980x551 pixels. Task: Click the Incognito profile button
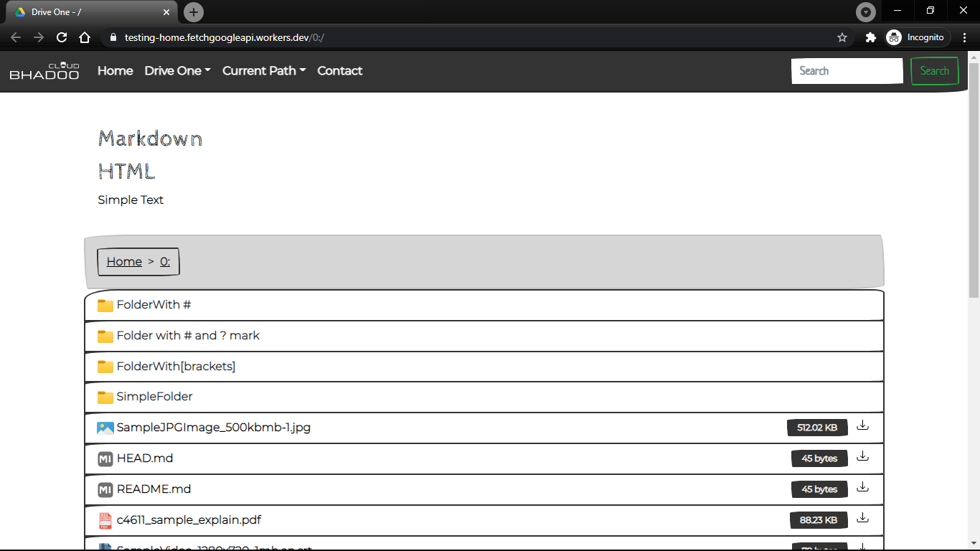(x=918, y=37)
